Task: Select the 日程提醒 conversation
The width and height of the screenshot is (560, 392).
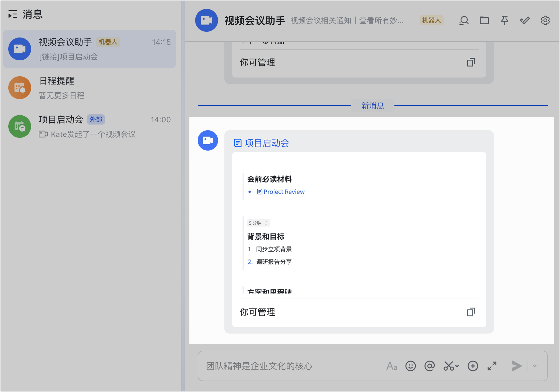Action: point(90,88)
